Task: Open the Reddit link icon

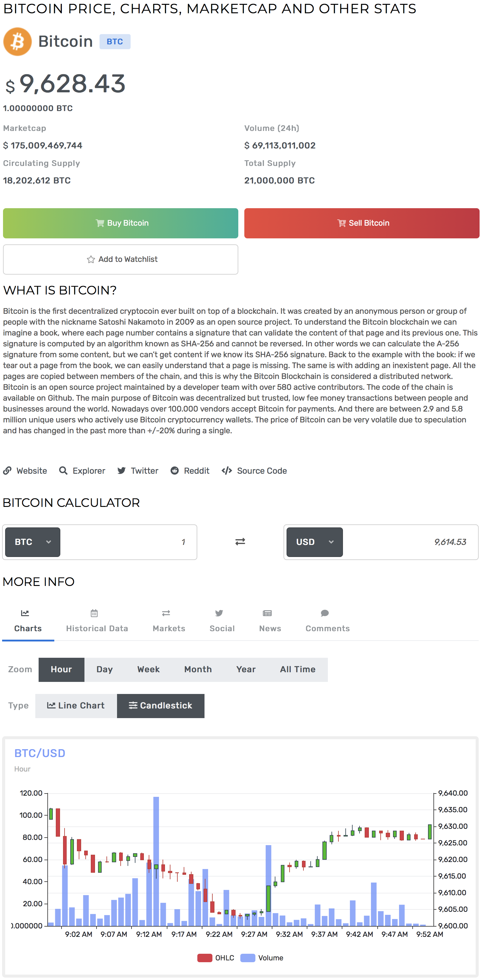Action: click(175, 471)
